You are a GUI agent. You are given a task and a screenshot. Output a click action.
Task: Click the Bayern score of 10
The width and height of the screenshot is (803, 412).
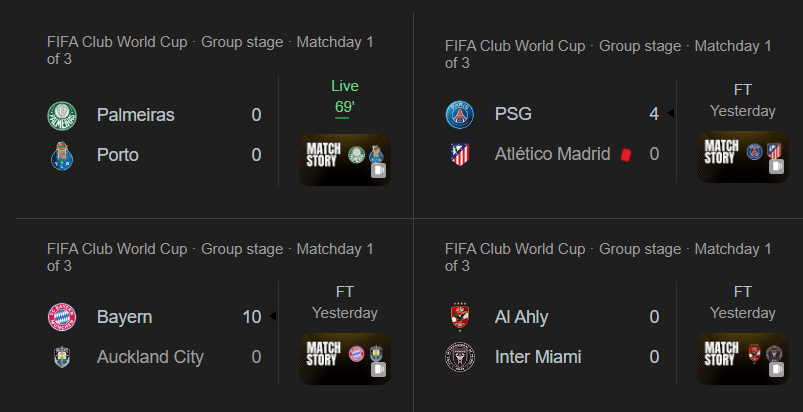251,317
